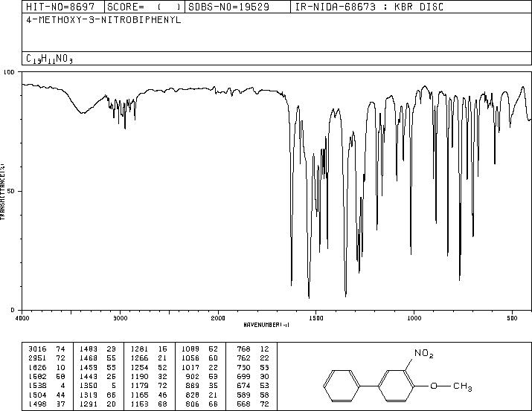This screenshot has width=532, height=411.
Task: Select the molecular formula C13H11NO3
Action: tap(49, 59)
